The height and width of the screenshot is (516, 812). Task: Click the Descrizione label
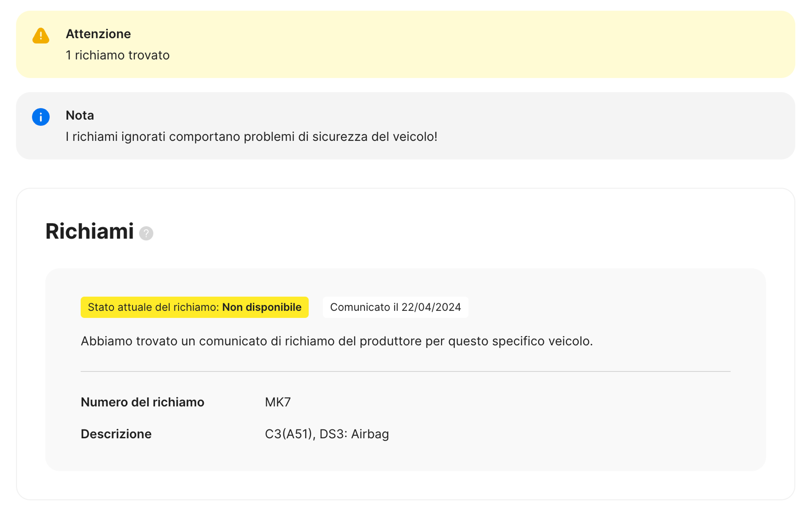[116, 434]
